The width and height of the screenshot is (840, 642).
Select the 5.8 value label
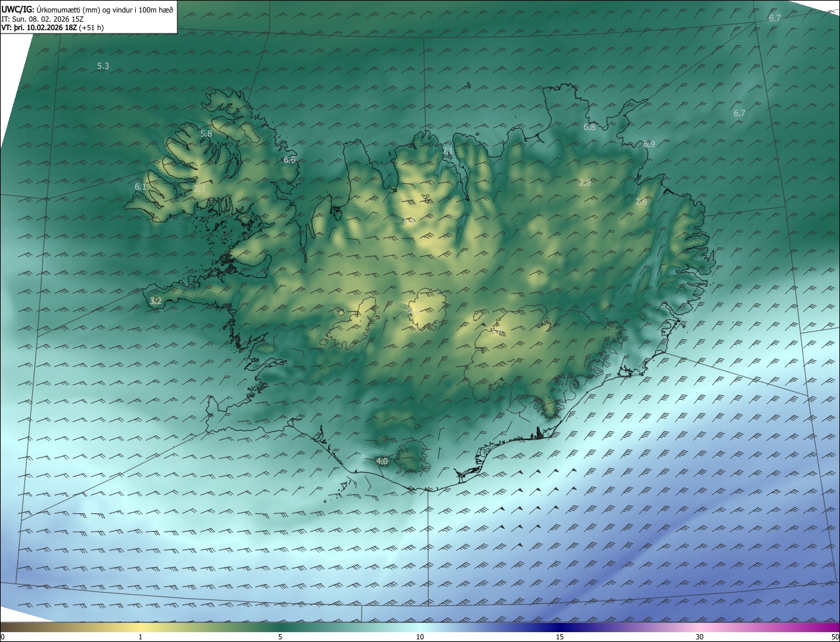coord(206,134)
